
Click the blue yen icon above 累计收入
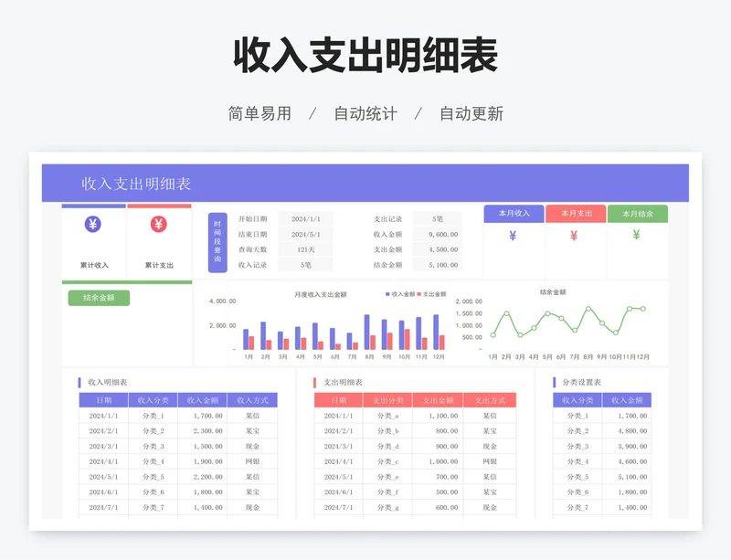(x=93, y=225)
